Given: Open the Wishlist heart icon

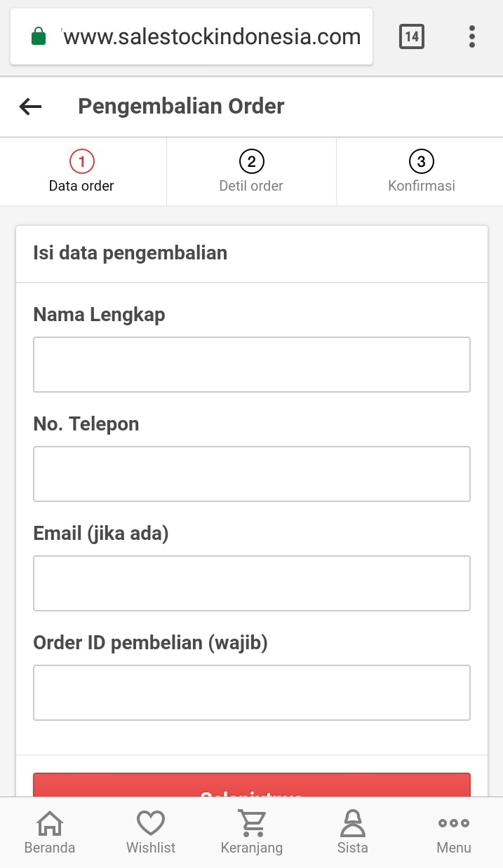Looking at the screenshot, I should point(150,832).
